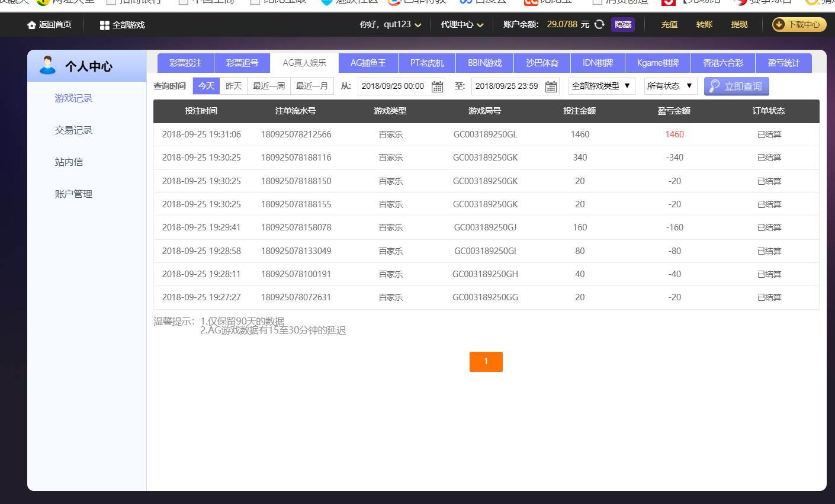The image size is (835, 504).
Task: Click the 订单状态 column header
Action: [x=769, y=111]
